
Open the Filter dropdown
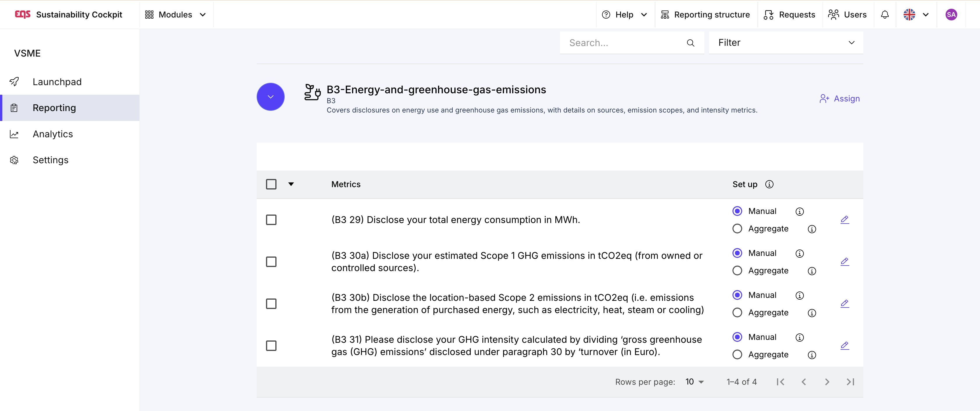(785, 43)
